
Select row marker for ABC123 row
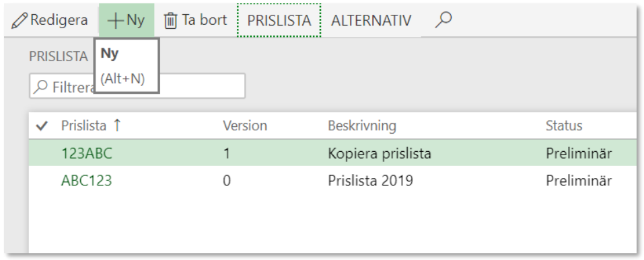point(42,181)
